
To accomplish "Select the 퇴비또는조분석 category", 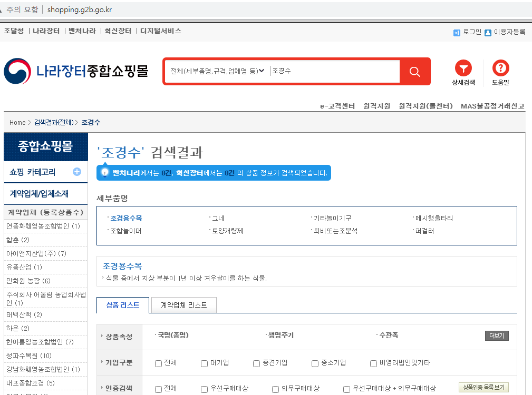I will click(x=335, y=231).
